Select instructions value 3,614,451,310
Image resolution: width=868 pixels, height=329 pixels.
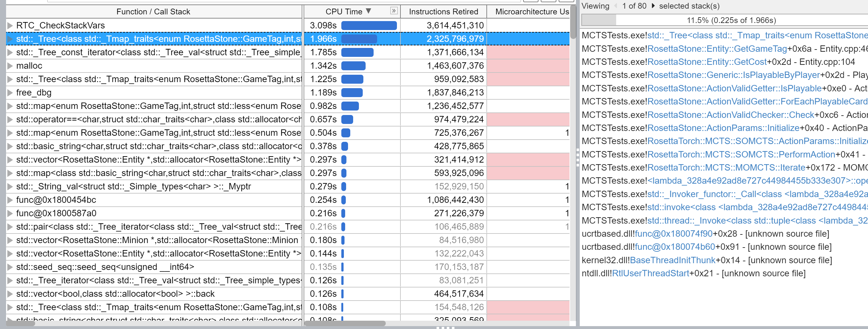pos(444,25)
